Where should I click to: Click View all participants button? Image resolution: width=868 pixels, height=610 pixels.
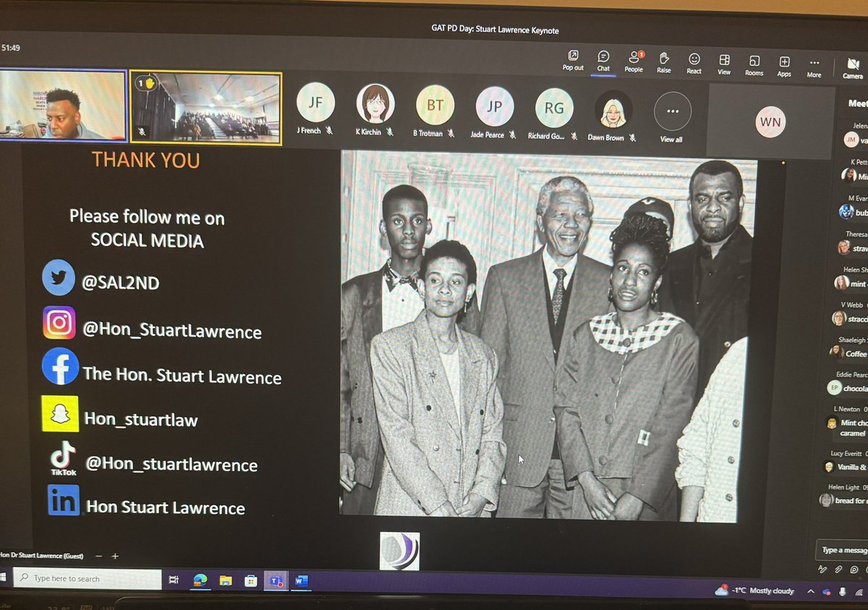click(x=672, y=118)
